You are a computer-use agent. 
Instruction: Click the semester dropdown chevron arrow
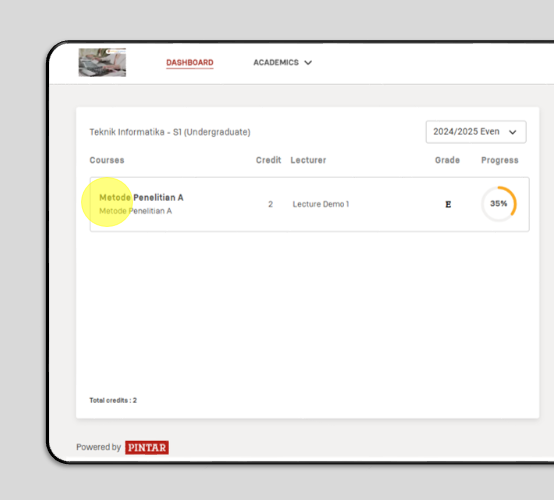click(x=512, y=132)
